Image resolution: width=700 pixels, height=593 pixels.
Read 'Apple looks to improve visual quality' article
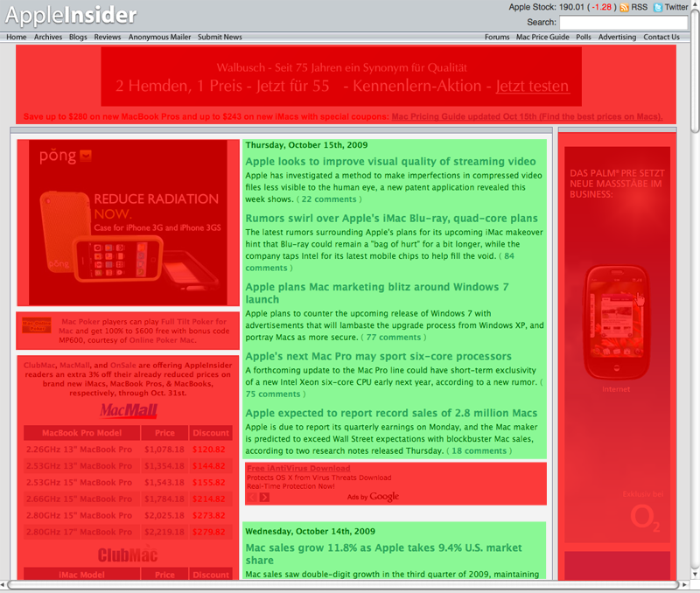(390, 162)
